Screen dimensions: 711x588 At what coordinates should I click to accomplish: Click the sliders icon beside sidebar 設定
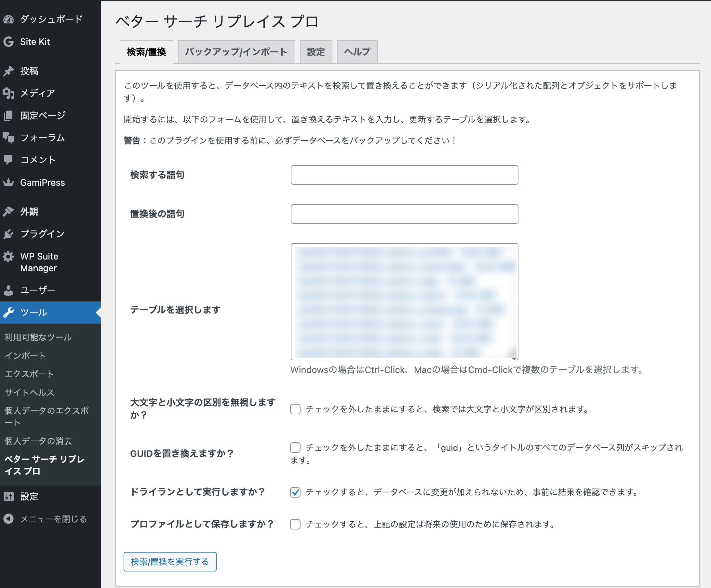pos(8,497)
